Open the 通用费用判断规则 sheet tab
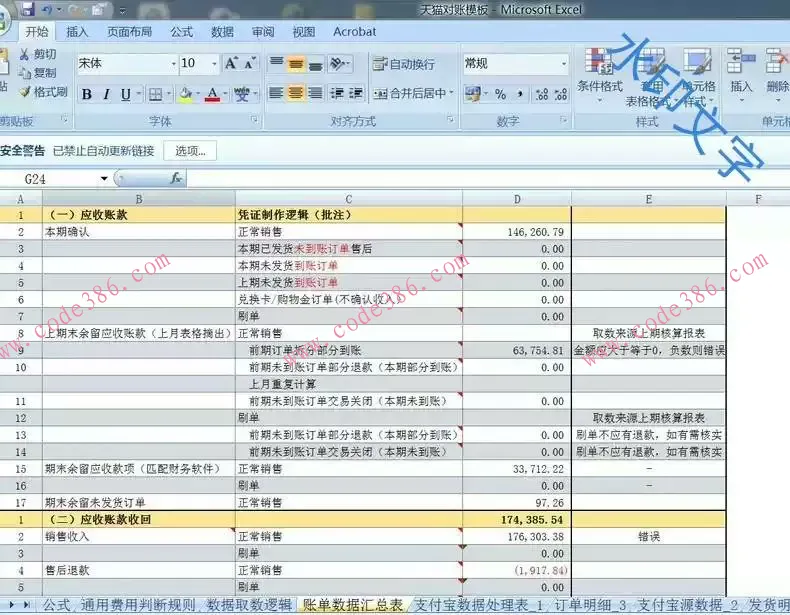The height and width of the screenshot is (615, 790). pyautogui.click(x=138, y=605)
